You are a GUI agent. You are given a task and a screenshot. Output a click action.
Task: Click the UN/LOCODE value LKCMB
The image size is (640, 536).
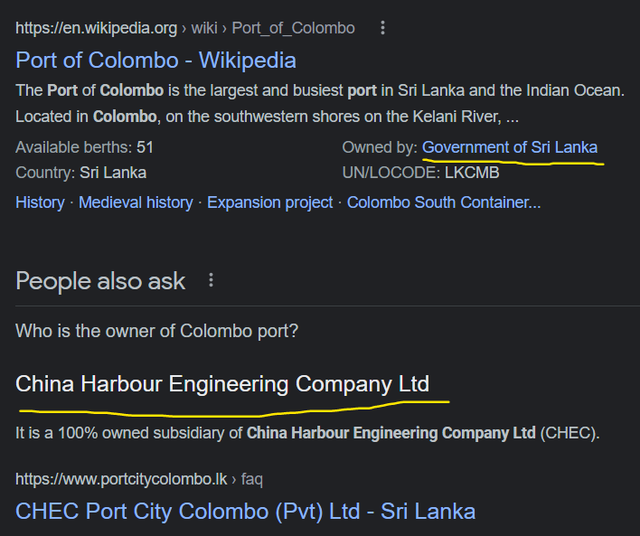472,173
